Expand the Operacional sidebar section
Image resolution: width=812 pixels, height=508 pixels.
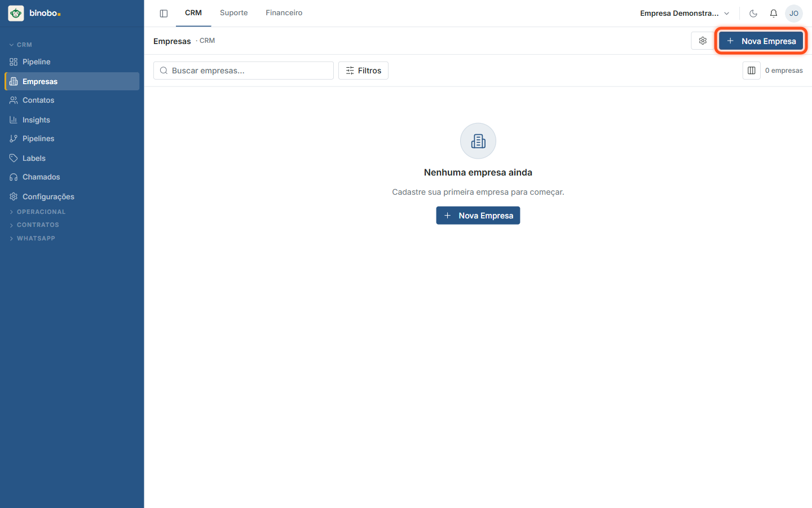[37, 212]
